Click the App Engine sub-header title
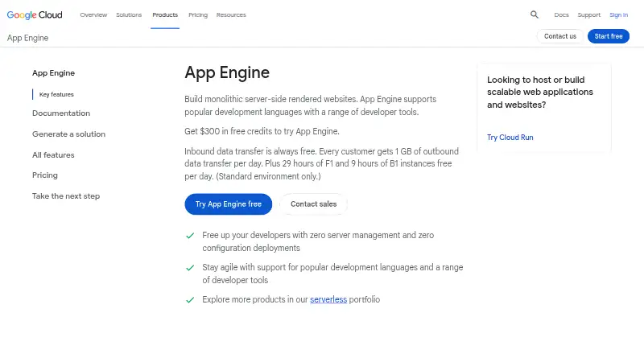 [27, 38]
